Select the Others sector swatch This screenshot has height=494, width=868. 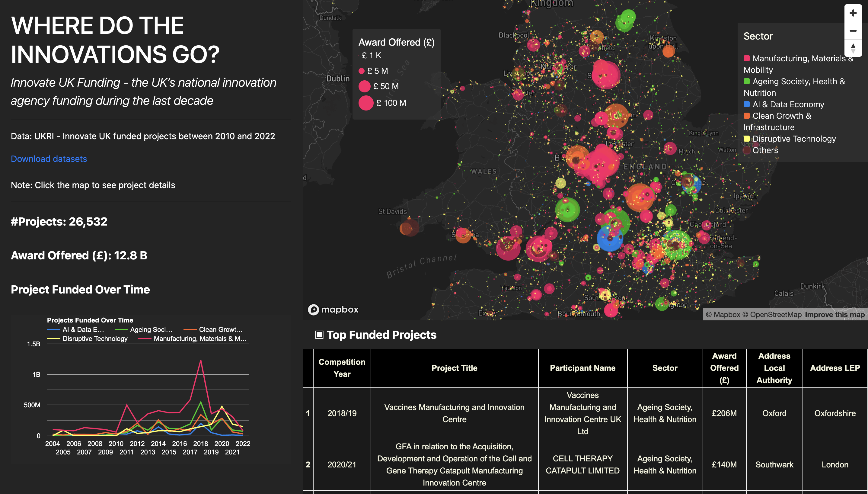tap(746, 150)
